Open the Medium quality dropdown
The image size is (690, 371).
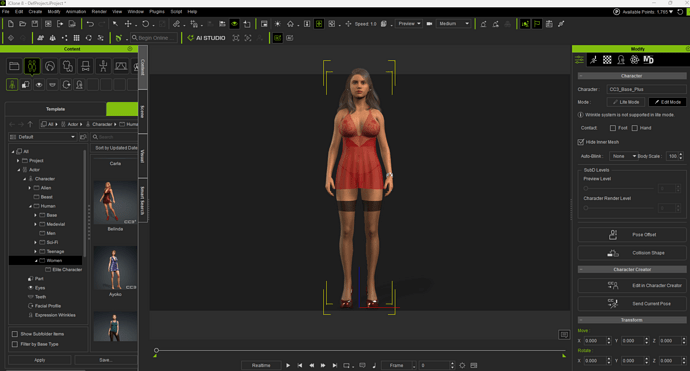coord(453,24)
